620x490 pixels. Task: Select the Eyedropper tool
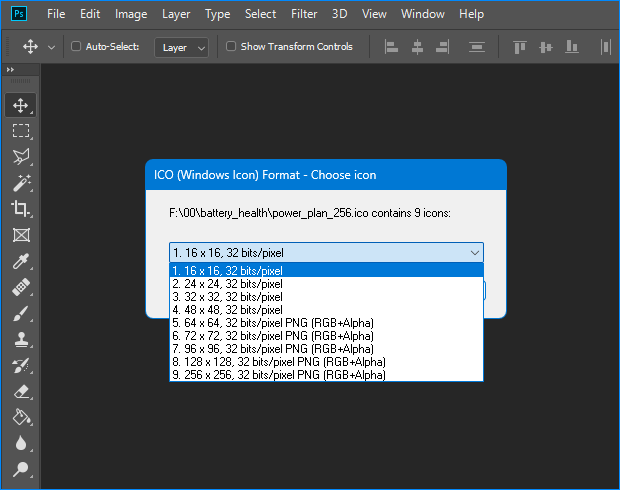pos(21,261)
